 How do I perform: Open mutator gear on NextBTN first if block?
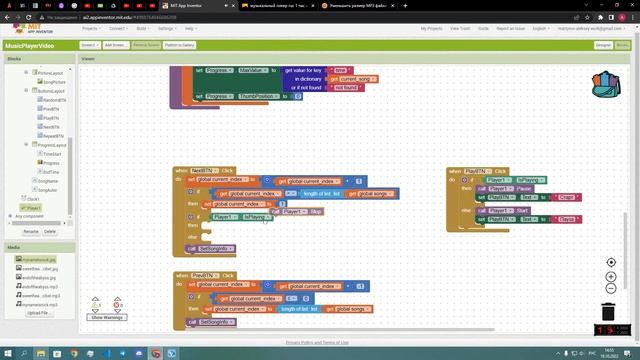(x=191, y=191)
